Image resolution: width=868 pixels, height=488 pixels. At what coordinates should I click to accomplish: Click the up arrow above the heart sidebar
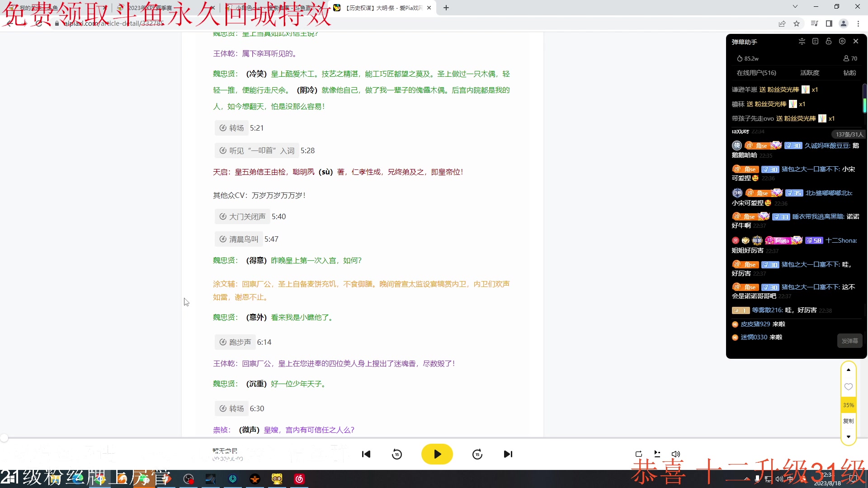point(849,370)
